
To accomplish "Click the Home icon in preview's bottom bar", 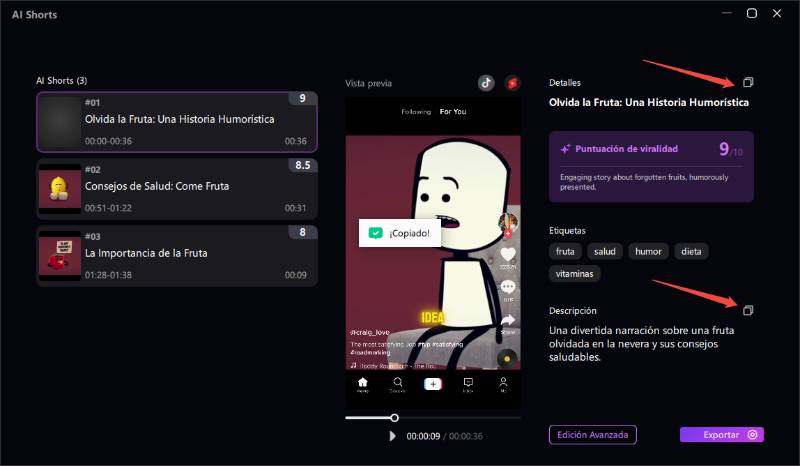I will click(x=363, y=384).
